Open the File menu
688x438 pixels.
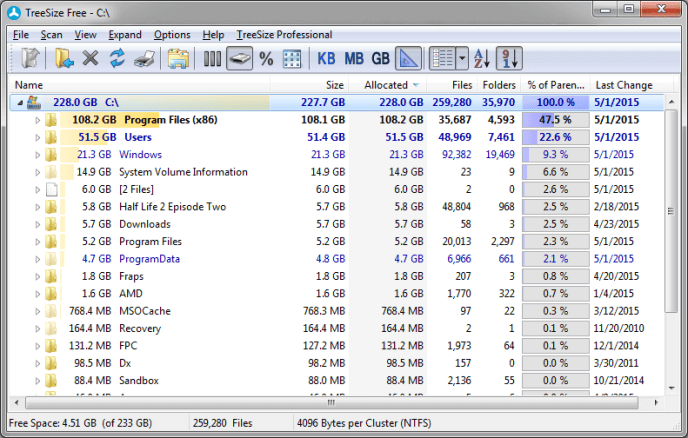(21, 35)
